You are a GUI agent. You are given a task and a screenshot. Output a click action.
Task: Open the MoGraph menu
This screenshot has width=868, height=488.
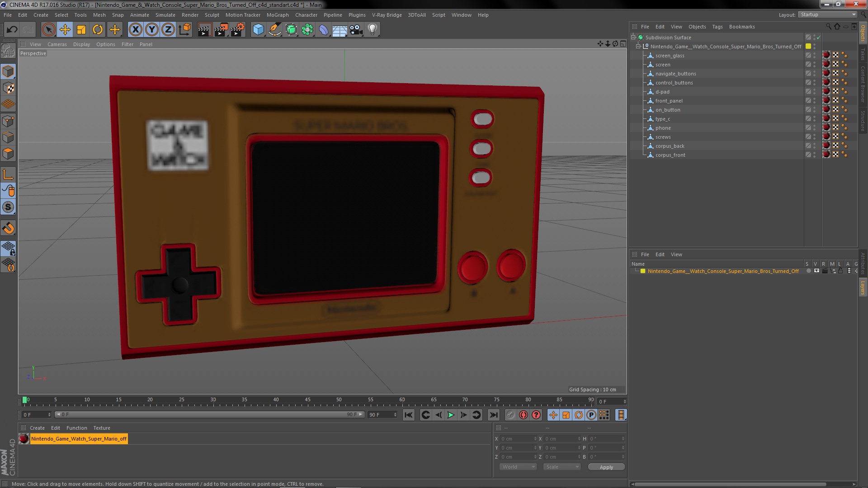coord(278,15)
